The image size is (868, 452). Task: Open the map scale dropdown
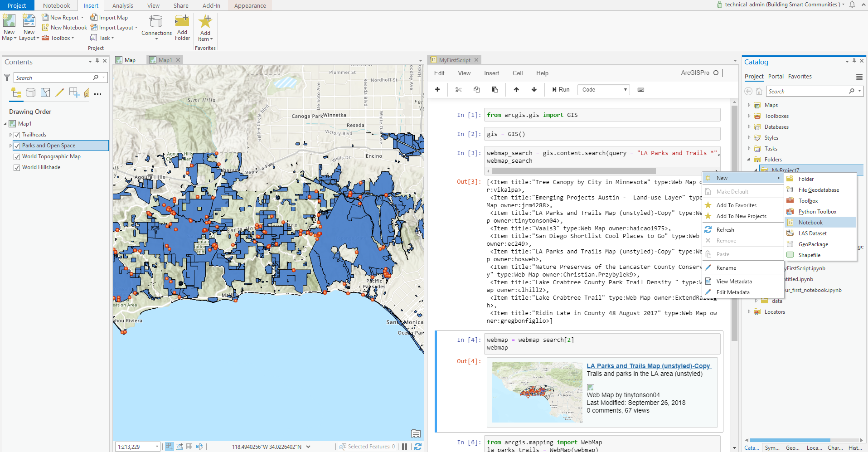coord(157,447)
